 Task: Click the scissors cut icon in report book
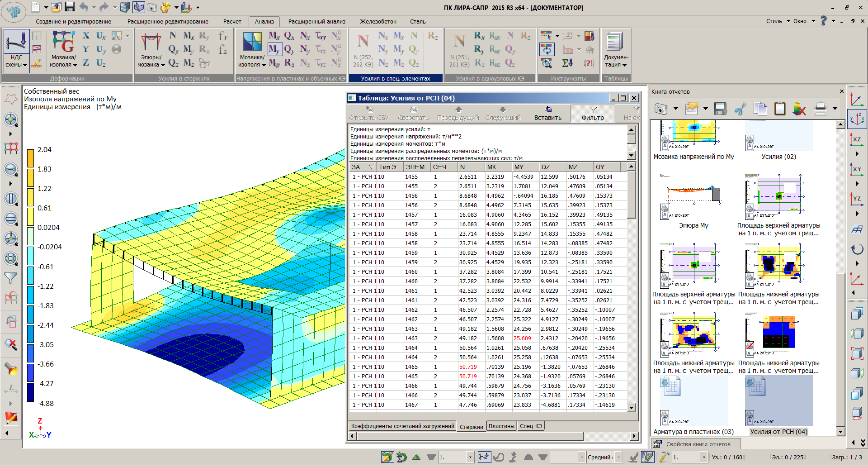click(x=740, y=109)
